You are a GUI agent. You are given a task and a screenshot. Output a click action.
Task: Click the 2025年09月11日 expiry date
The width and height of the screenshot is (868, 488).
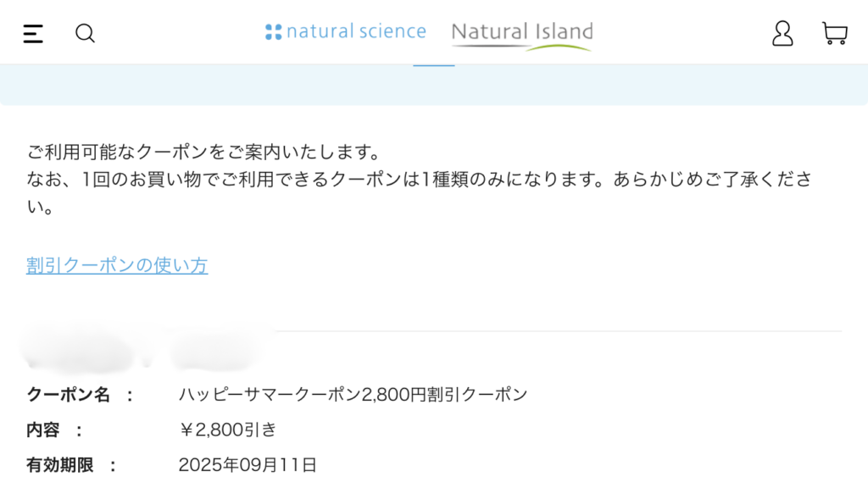click(x=248, y=465)
